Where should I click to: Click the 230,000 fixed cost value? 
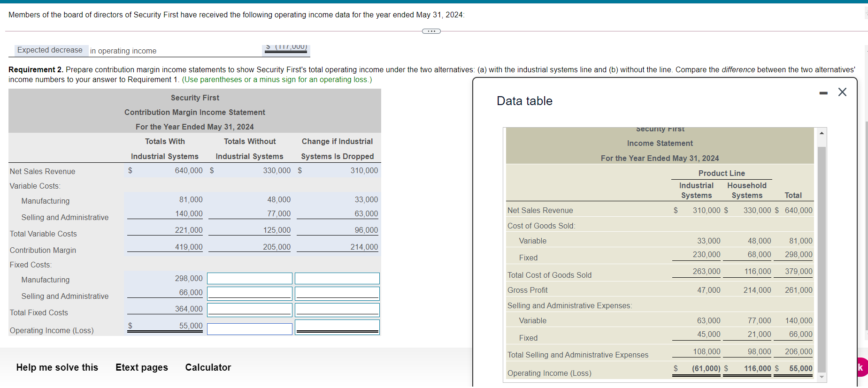(707, 254)
